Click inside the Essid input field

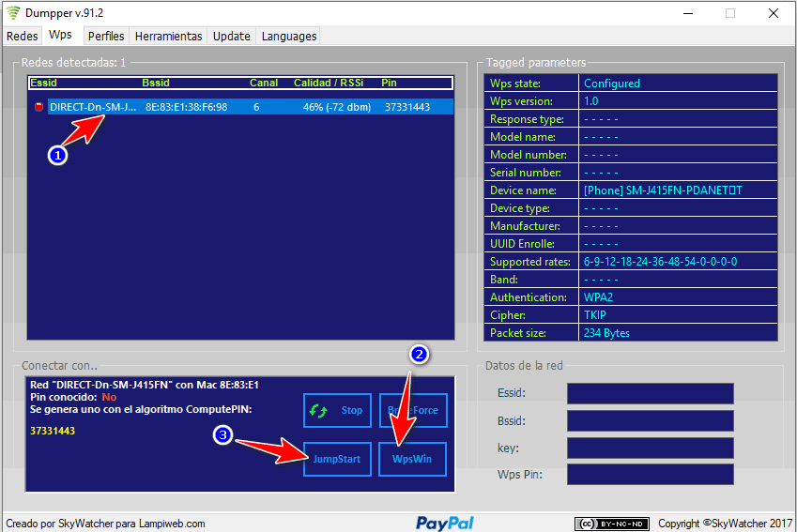[651, 393]
